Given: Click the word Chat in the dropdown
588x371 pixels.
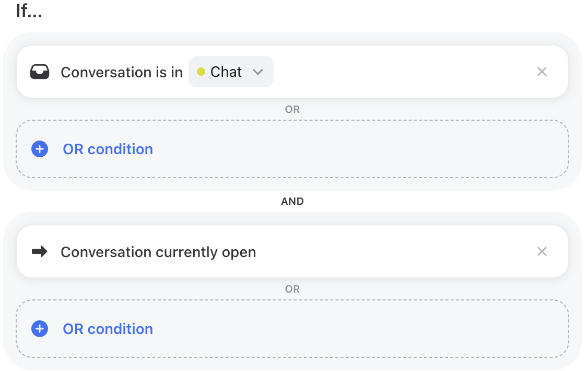Looking at the screenshot, I should coord(226,72).
